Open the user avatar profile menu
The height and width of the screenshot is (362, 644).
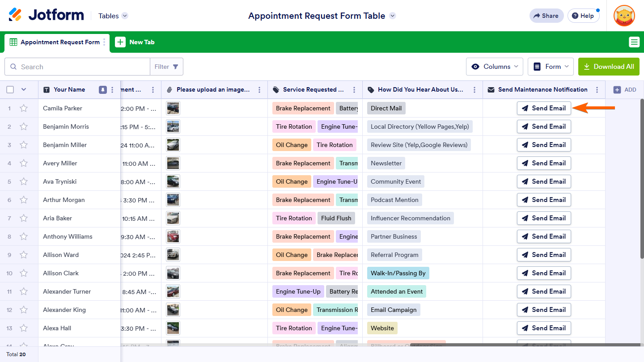click(x=624, y=16)
